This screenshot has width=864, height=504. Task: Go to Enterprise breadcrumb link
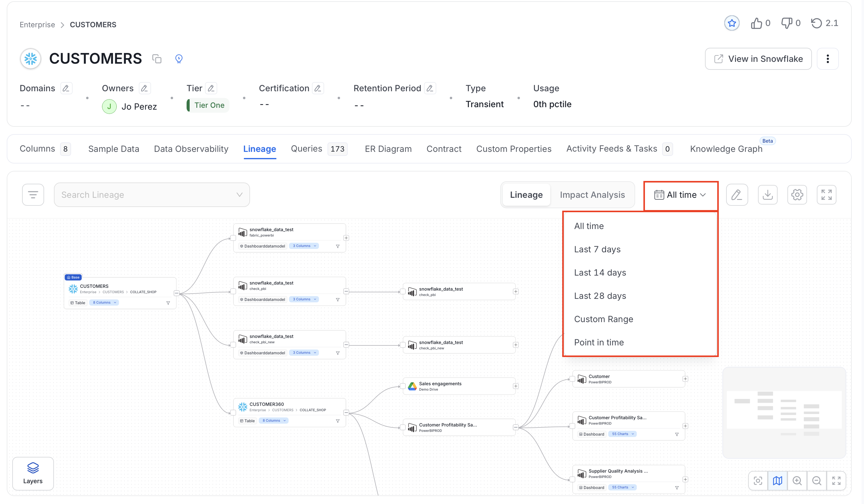37,25
